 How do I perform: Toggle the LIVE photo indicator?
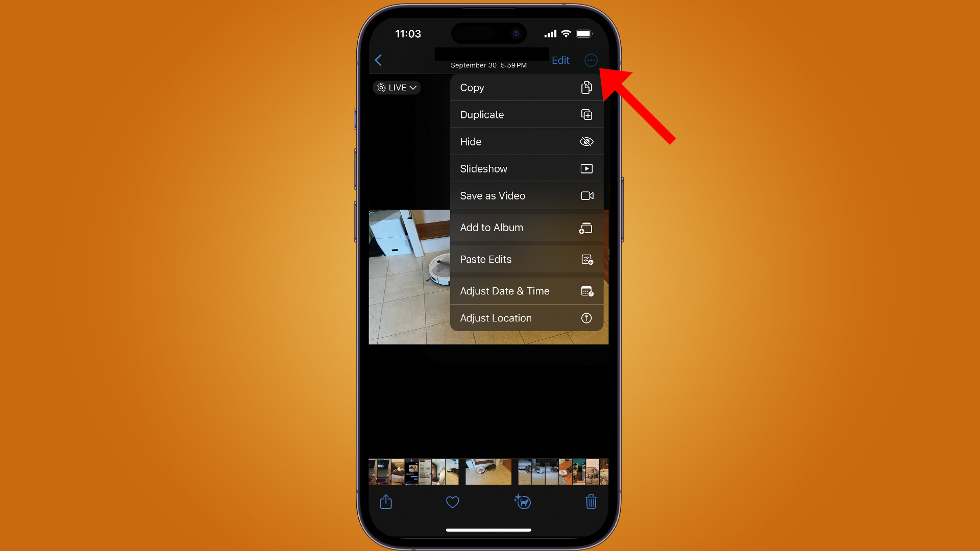click(x=397, y=87)
